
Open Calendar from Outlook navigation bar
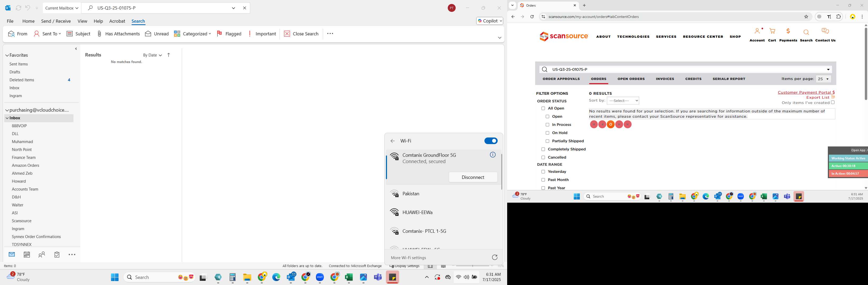(27, 254)
